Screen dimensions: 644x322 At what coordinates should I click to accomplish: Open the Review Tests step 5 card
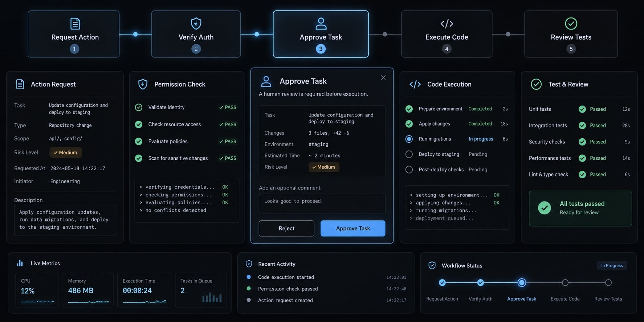[x=571, y=34]
